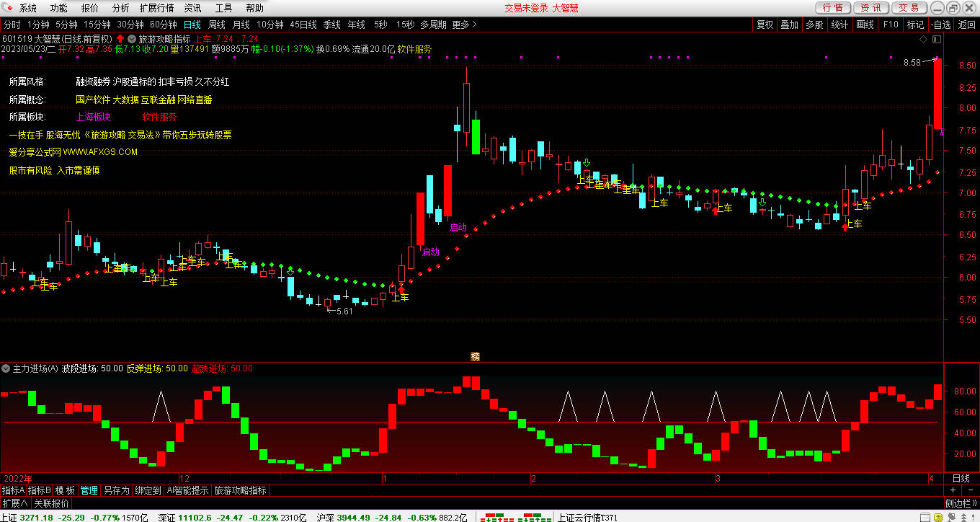Click the plus zoom icon at the bottom right
Screen dimensions: 980x522
coord(952,490)
